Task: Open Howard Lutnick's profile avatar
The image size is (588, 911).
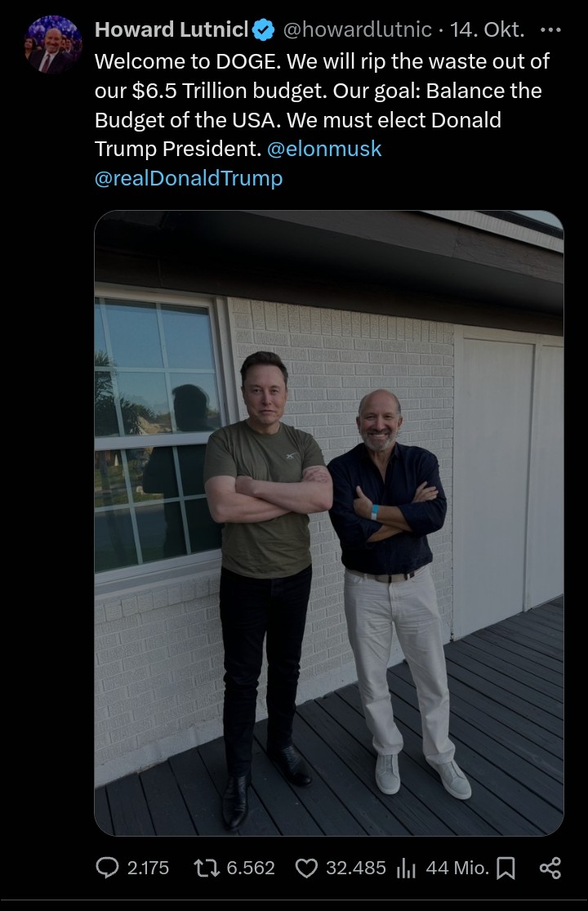Action: 53,45
